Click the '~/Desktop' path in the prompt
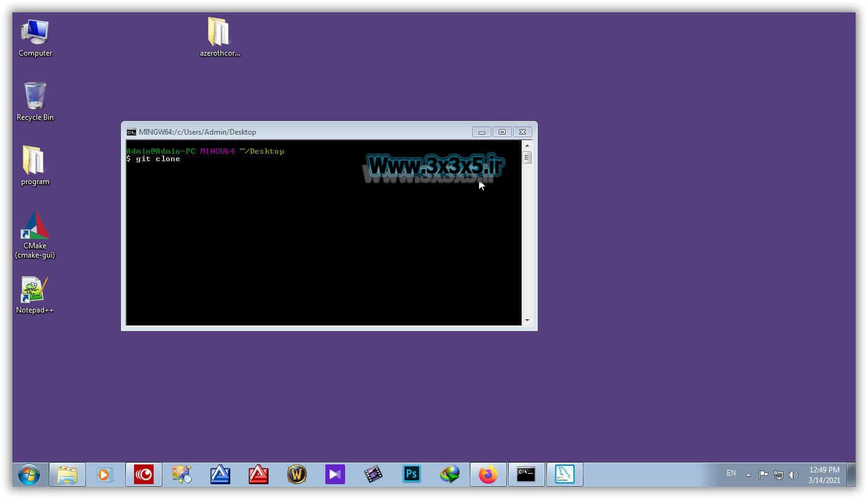 (262, 151)
